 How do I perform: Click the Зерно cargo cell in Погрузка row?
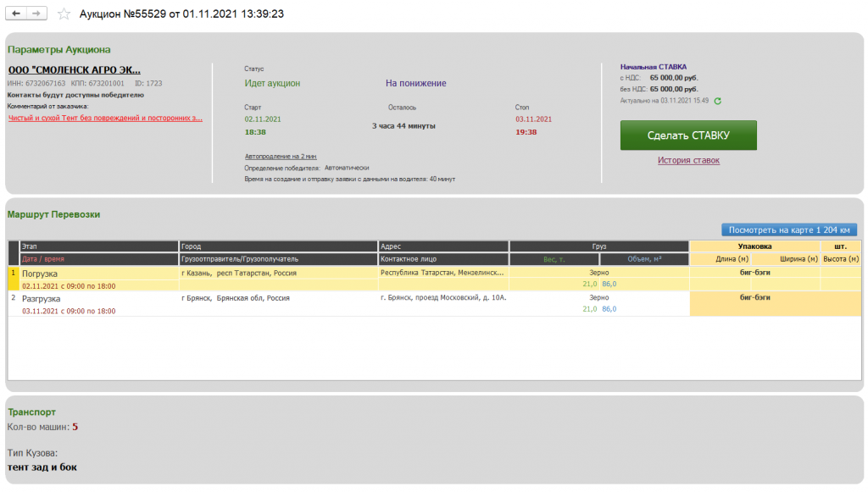pos(599,273)
